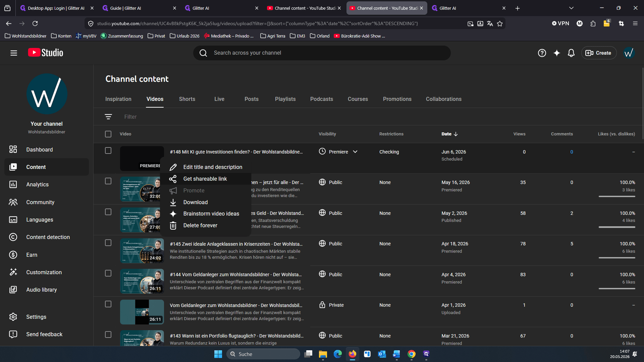Open the notifications bell

[571, 53]
